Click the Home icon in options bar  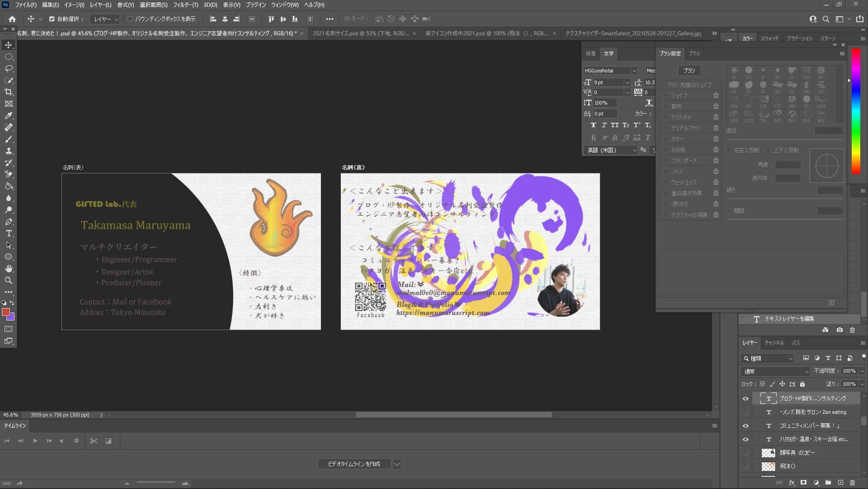pyautogui.click(x=12, y=19)
